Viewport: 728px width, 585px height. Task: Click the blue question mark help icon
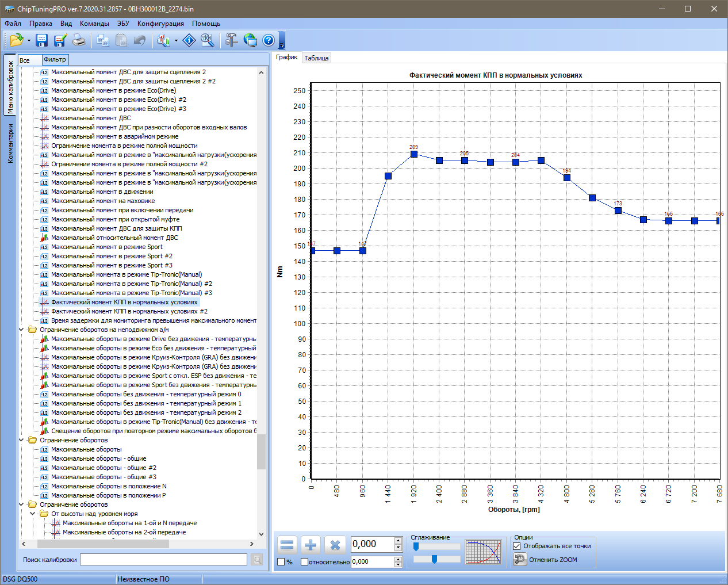click(x=269, y=40)
